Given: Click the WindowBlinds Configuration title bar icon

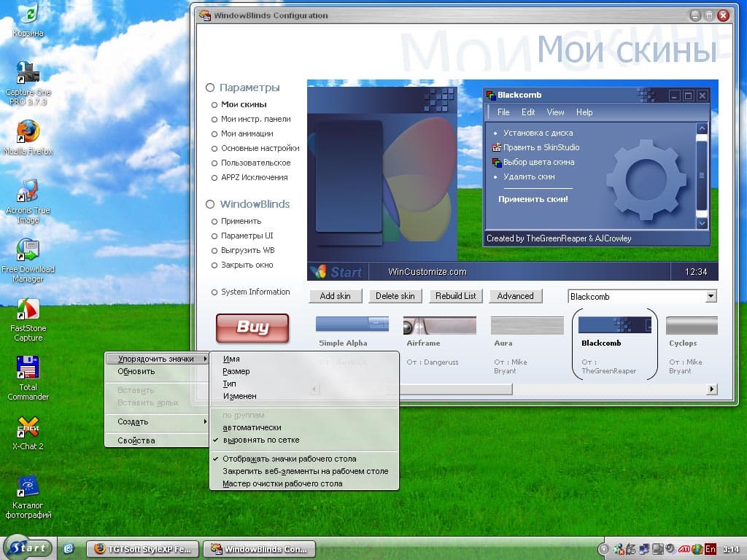Looking at the screenshot, I should pos(205,15).
